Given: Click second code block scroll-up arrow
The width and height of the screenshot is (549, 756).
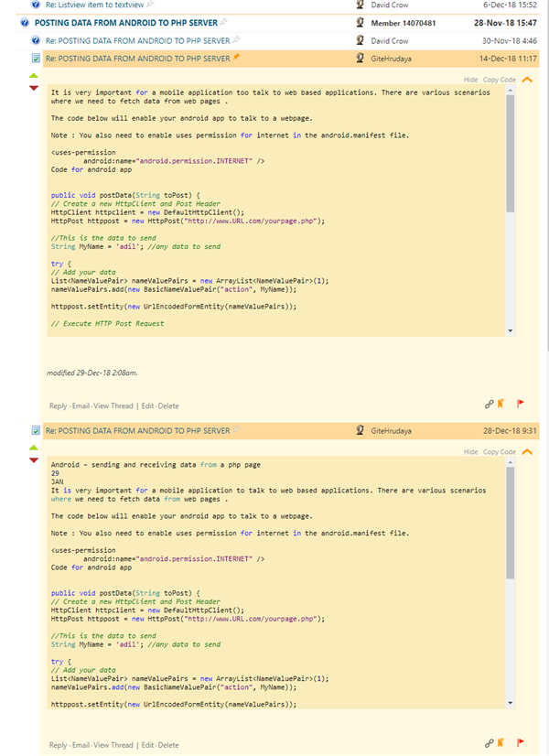Looking at the screenshot, I should [x=511, y=462].
